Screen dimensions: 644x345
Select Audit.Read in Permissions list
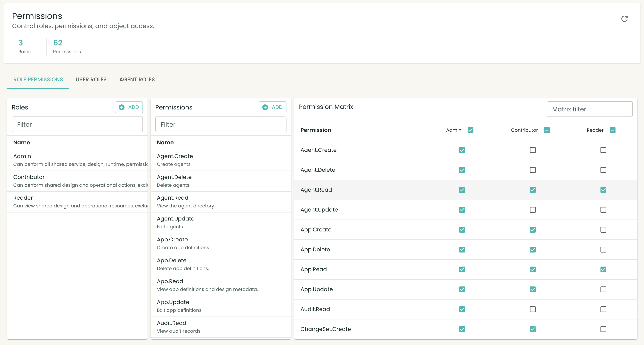point(221,327)
